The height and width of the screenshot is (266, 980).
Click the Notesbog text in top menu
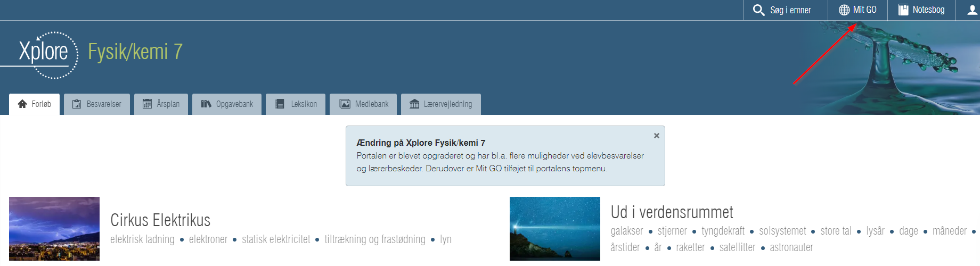pos(928,10)
